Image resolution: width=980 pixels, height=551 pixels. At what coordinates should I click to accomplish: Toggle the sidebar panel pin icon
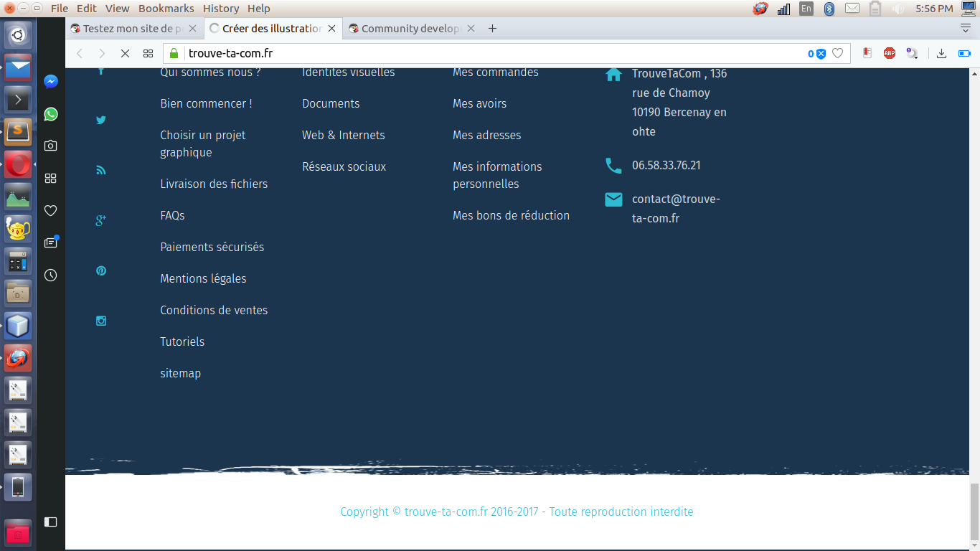[x=50, y=522]
